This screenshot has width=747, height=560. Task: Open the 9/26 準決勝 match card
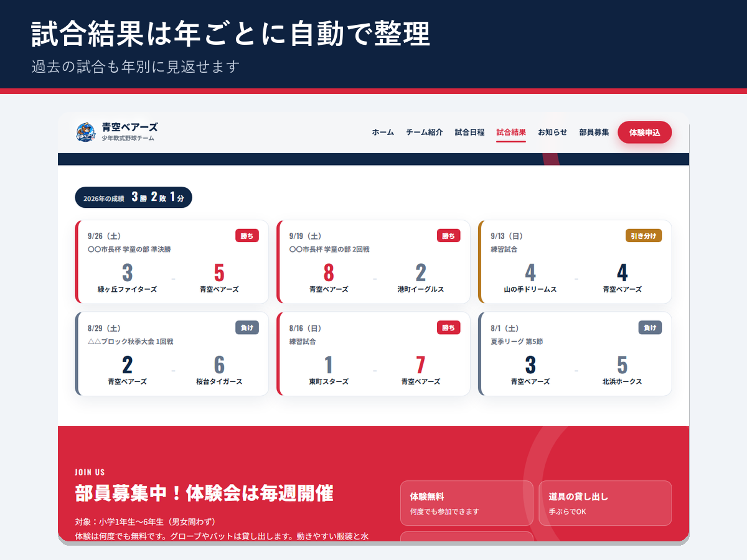click(172, 262)
